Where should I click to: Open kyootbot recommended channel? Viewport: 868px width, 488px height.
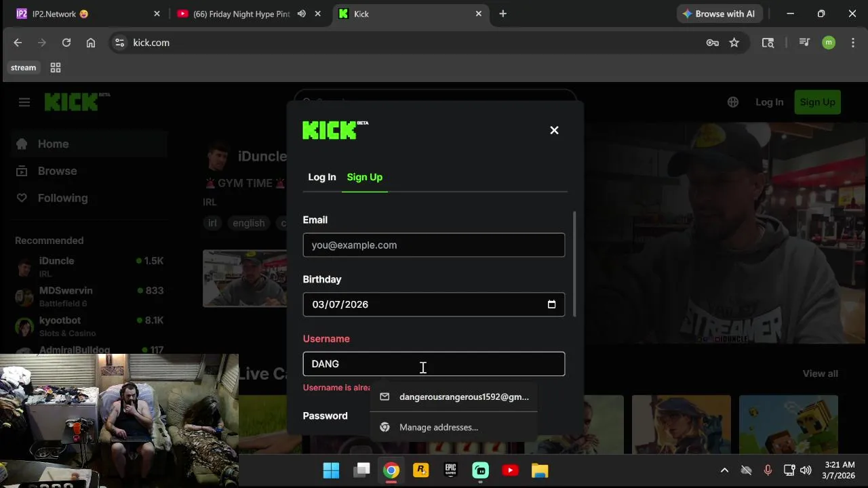(x=90, y=326)
